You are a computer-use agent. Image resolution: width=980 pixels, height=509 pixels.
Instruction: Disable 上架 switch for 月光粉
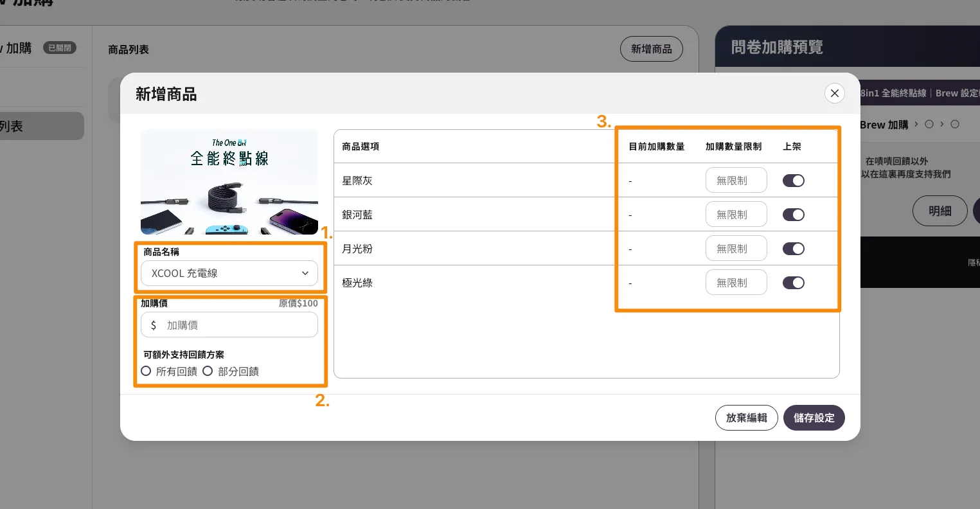[x=793, y=249]
